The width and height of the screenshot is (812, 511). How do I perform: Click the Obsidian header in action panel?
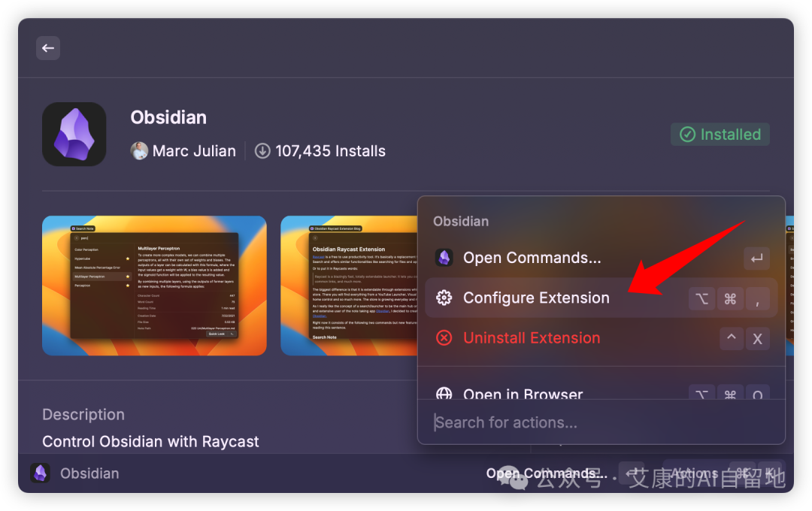point(461,222)
